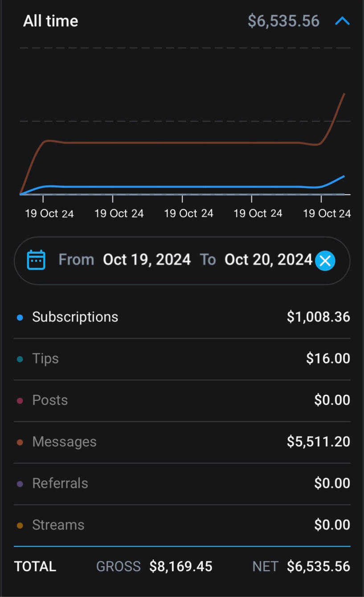Open the calendar icon date picker
Screen dimensions: 364x597
tap(36, 260)
